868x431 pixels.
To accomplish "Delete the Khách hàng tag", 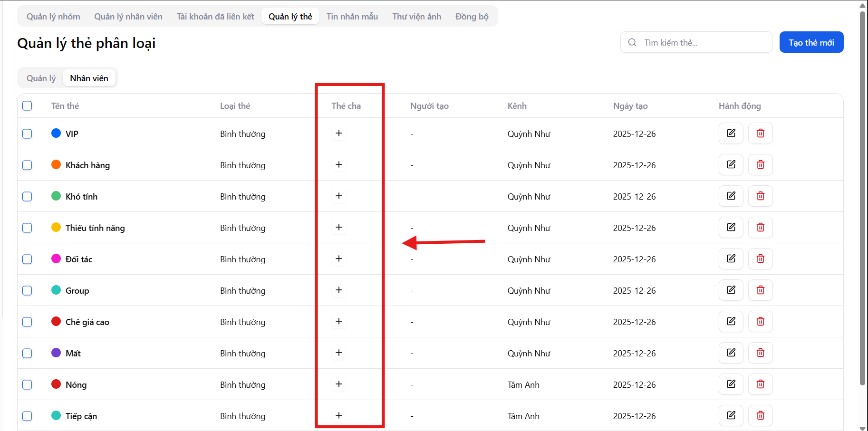I will 760,164.
